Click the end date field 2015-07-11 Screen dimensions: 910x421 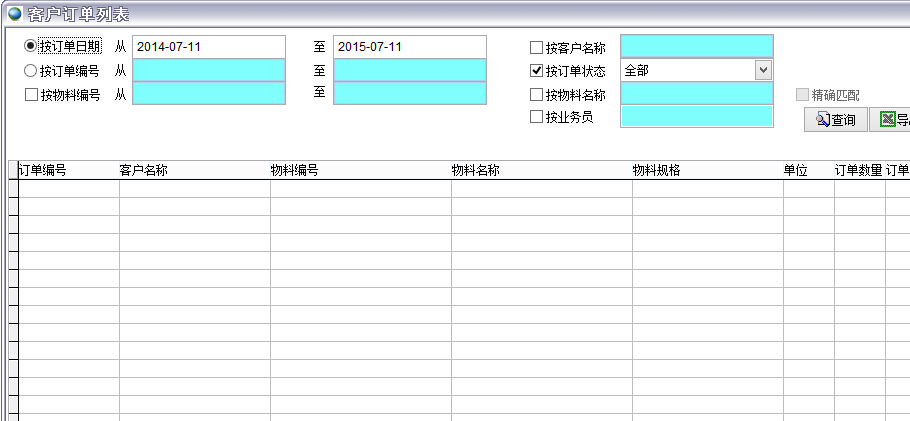409,47
